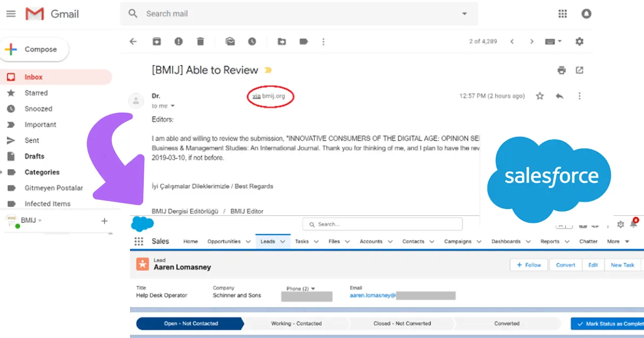Image resolution: width=644 pixels, height=338 pixels.
Task: Open the Reports tab
Action: point(550,242)
